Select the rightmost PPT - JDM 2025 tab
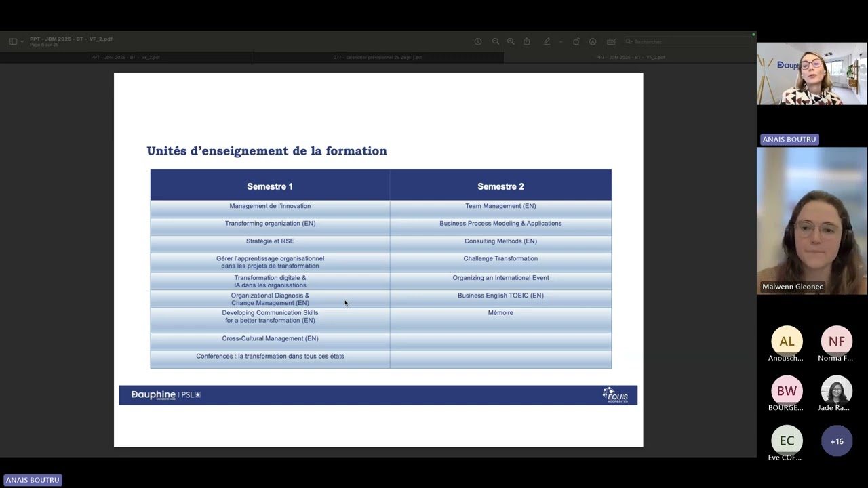The height and width of the screenshot is (488, 868). [630, 58]
